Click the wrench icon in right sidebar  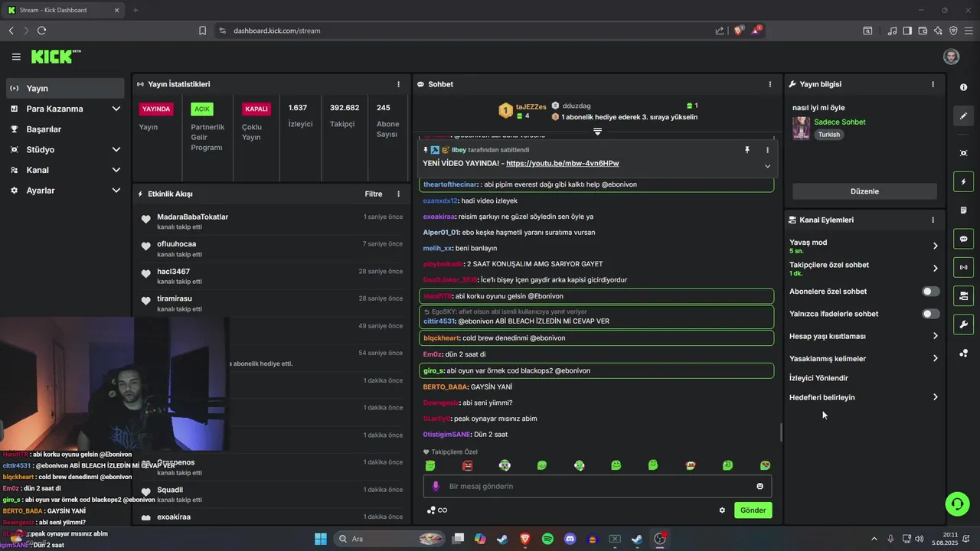pyautogui.click(x=963, y=324)
